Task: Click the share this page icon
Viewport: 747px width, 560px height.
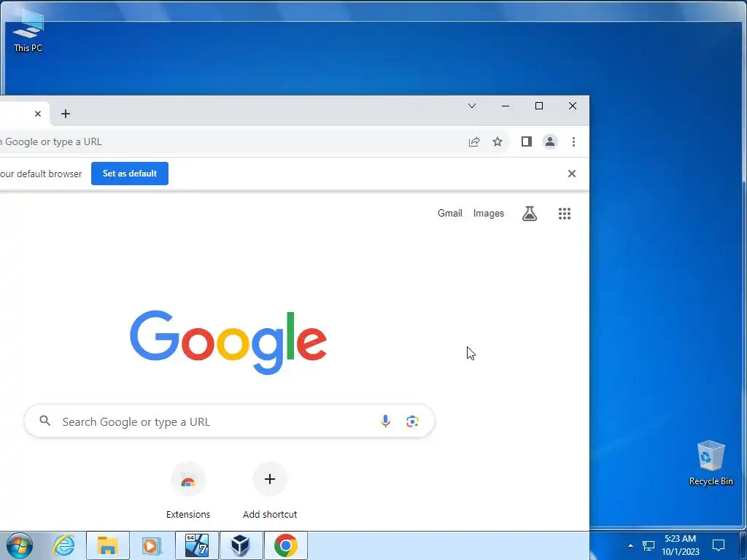Action: [474, 142]
